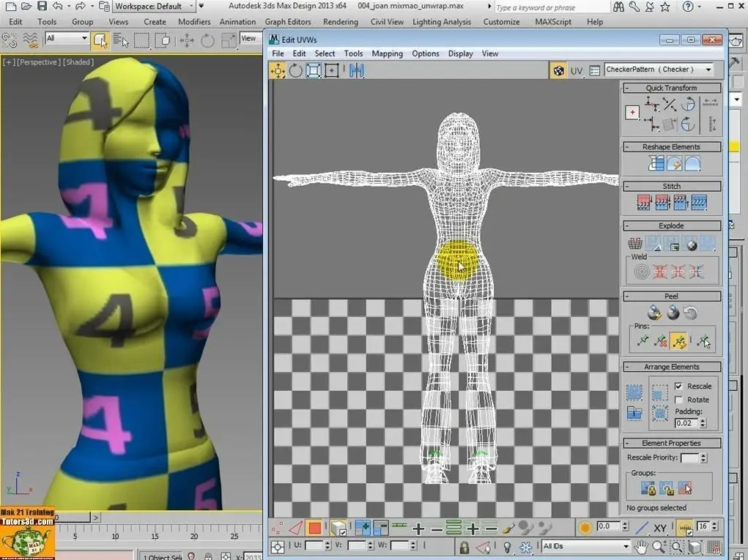Open the CheckerPattern texture dropdown
The width and height of the screenshot is (748, 560).
coord(659,70)
